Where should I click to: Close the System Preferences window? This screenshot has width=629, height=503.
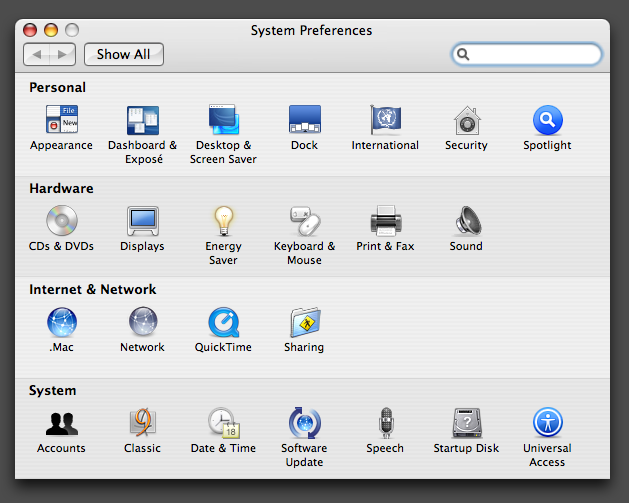30,30
